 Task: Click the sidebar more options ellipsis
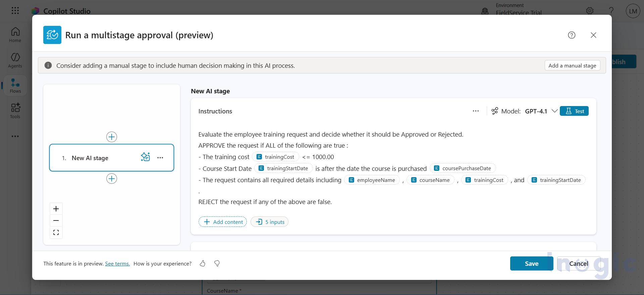[15, 136]
